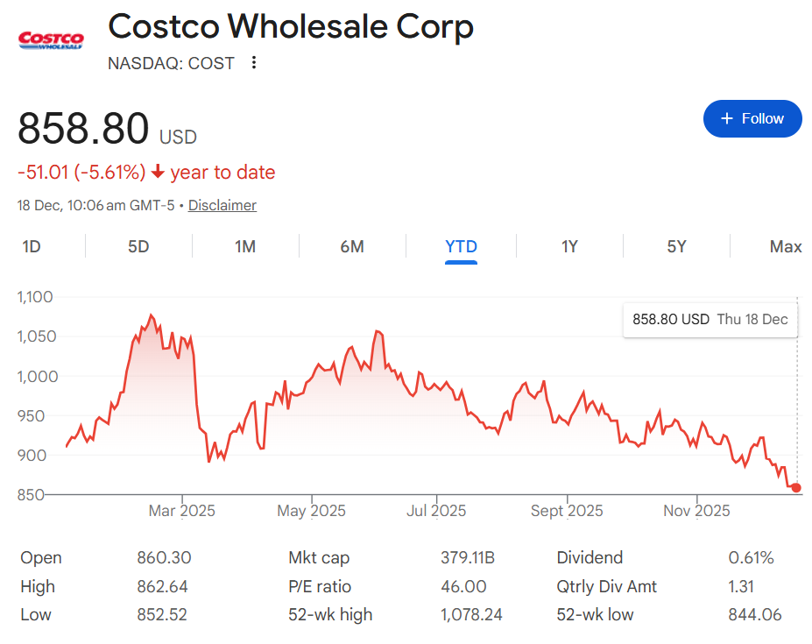The height and width of the screenshot is (644, 812).
Task: Click the 52-wk high value
Action: [x=471, y=615]
